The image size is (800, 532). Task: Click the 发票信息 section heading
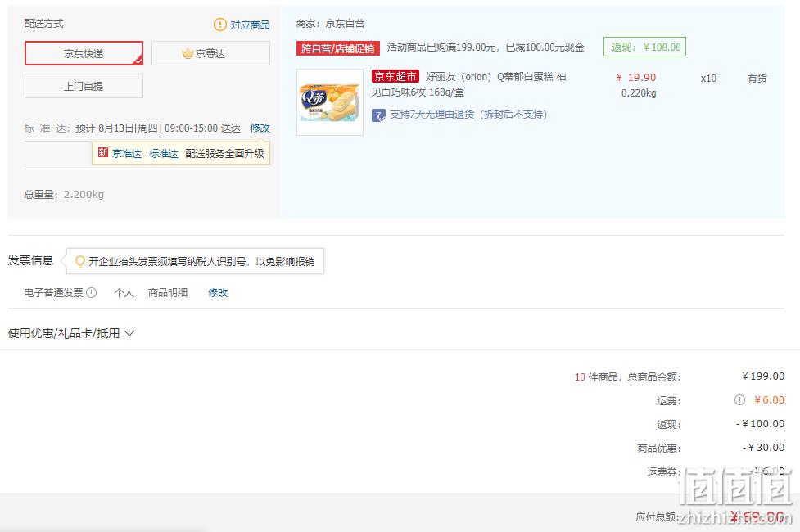click(30, 260)
